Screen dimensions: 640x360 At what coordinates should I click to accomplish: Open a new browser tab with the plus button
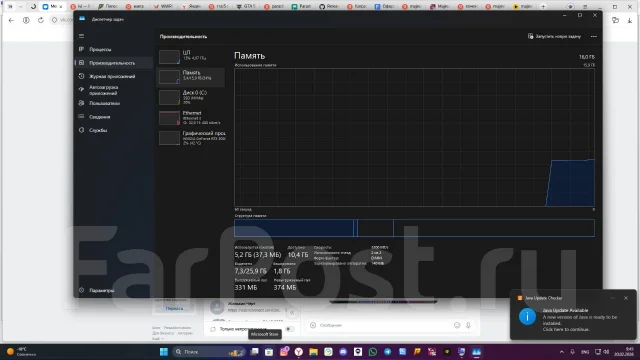tap(543, 7)
